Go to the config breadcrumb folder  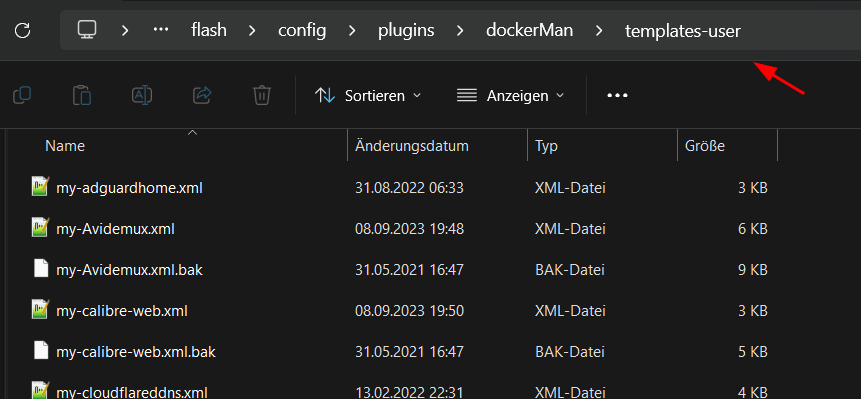click(302, 30)
